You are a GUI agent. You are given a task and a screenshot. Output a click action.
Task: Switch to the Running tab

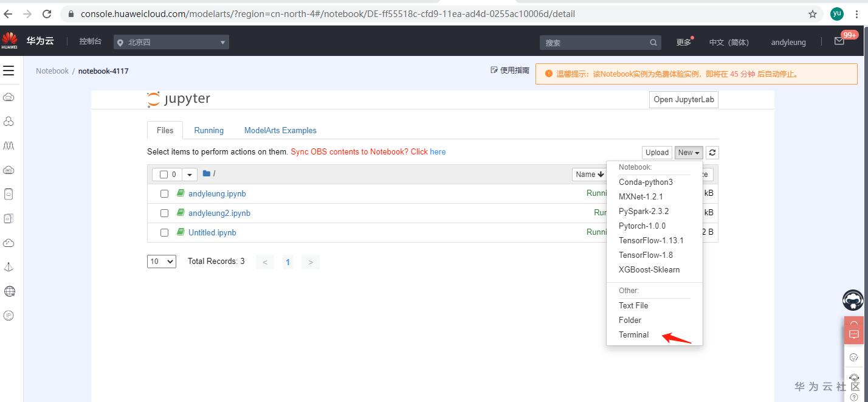[x=208, y=130]
